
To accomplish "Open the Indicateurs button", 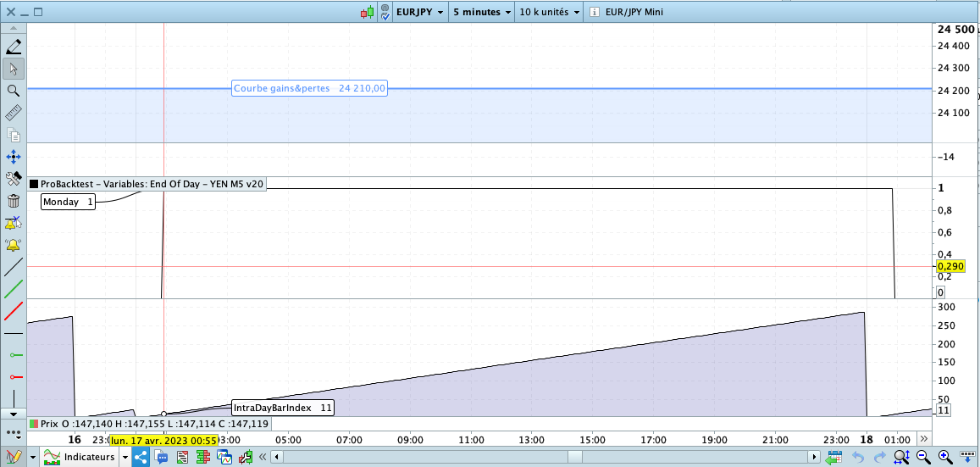I will 80,457.
